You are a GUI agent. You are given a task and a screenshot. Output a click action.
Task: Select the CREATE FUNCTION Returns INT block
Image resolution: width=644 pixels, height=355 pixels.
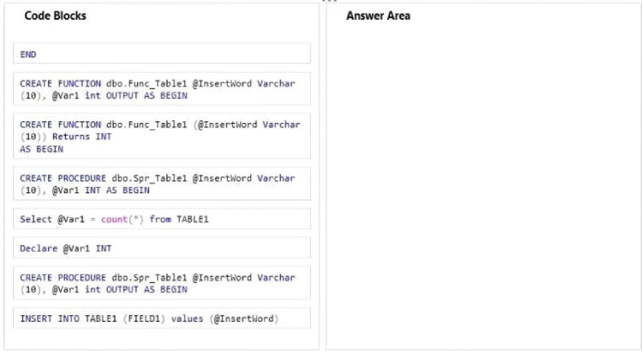162,136
